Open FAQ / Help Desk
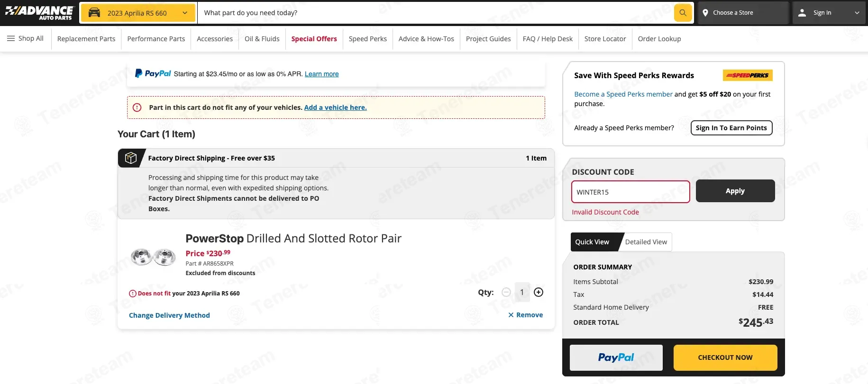This screenshot has height=384, width=868. point(548,39)
